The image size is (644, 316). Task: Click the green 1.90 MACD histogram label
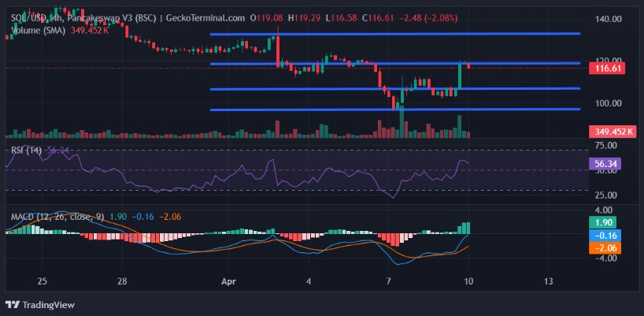(603, 223)
